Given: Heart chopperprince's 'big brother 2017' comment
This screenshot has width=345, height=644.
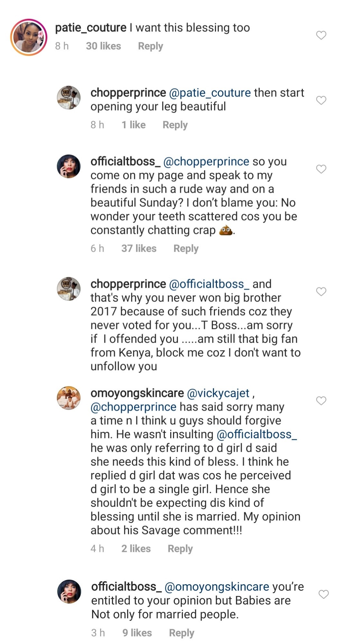Looking at the screenshot, I should pyautogui.click(x=321, y=292).
